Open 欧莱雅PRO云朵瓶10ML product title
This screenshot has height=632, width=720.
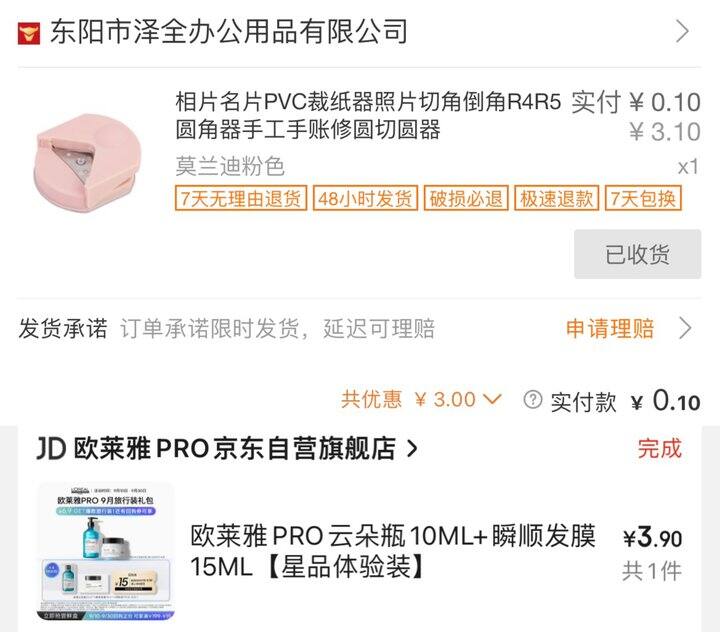click(393, 551)
